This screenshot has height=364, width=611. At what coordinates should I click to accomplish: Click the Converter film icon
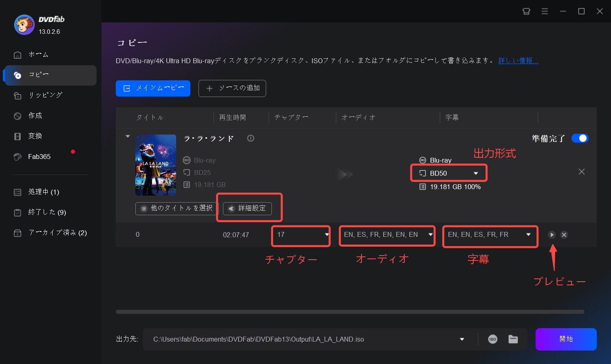coord(18,137)
